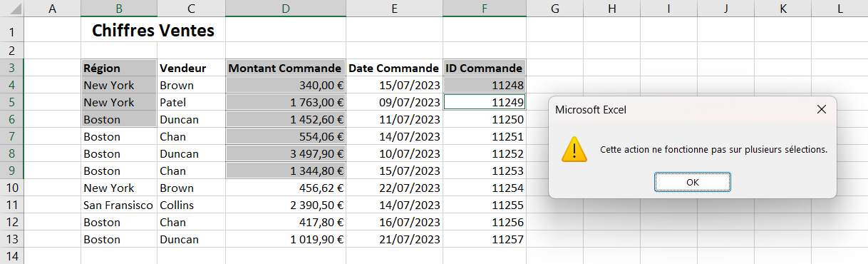Click the yellow warning icon in the dialog

click(574, 149)
